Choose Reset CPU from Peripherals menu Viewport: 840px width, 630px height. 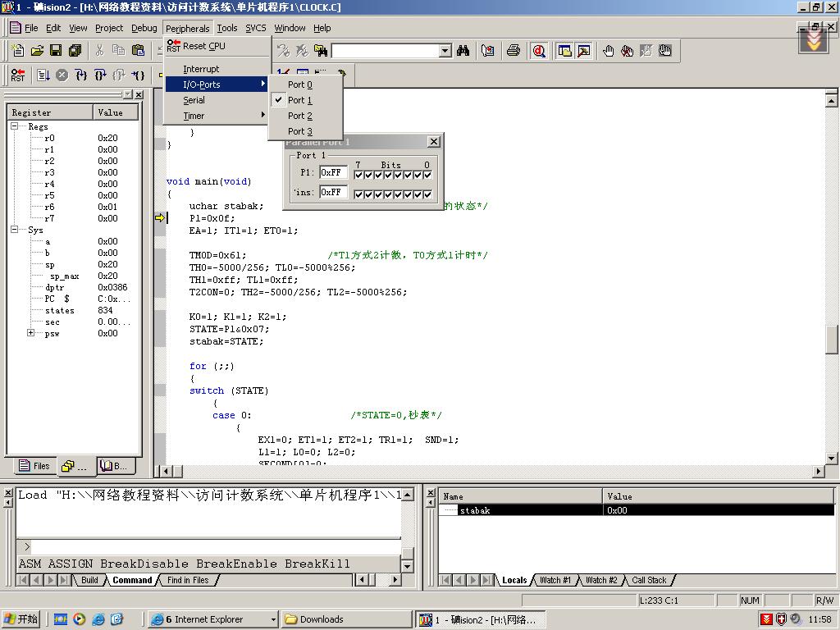217,46
